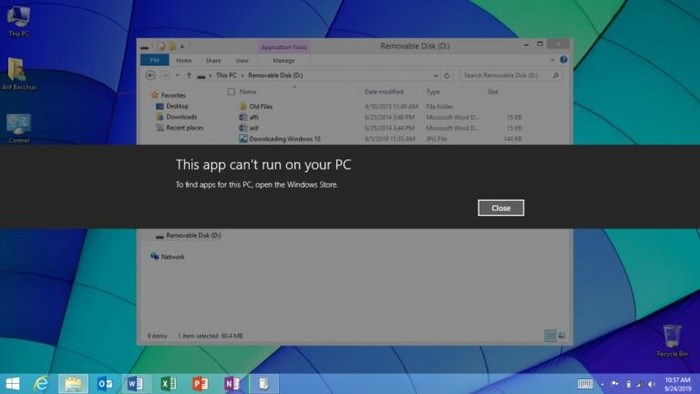Open Word from the taskbar
The image size is (700, 394).
135,384
